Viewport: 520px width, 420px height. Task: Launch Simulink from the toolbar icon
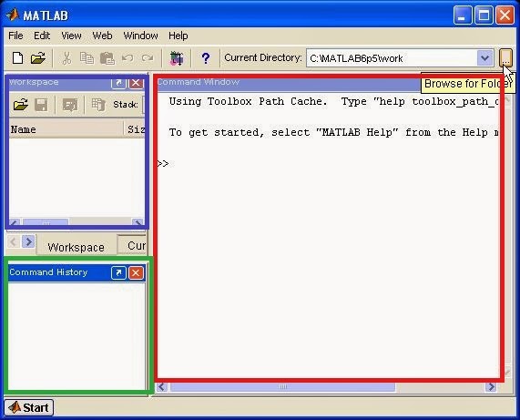177,58
